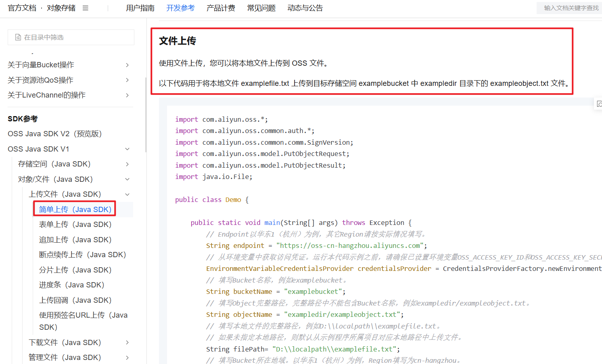Click the PutObjectRequest import line
602x364 pixels.
click(262, 154)
